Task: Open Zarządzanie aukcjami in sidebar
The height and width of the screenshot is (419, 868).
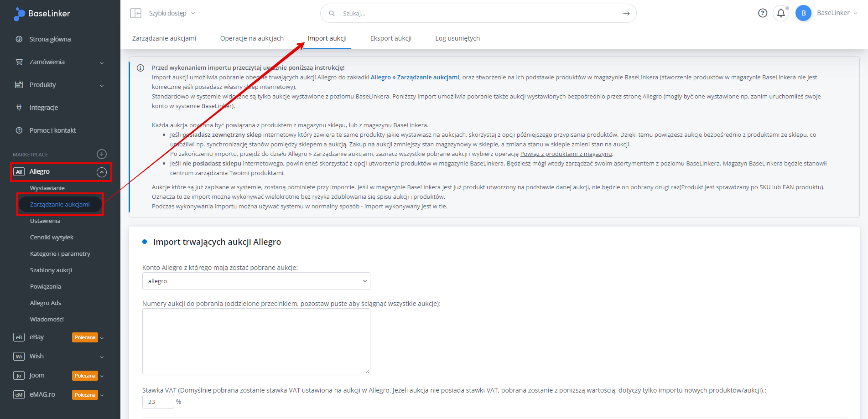Action: (60, 204)
